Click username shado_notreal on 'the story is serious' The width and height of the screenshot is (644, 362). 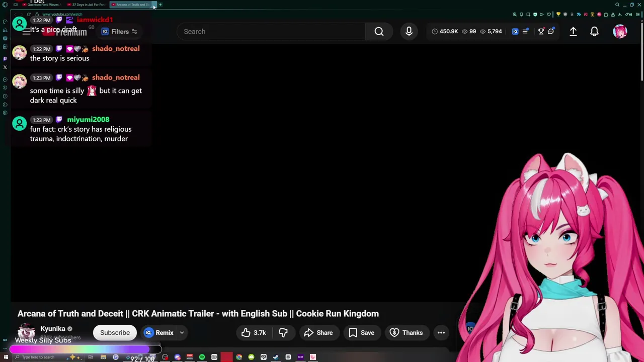(116, 49)
